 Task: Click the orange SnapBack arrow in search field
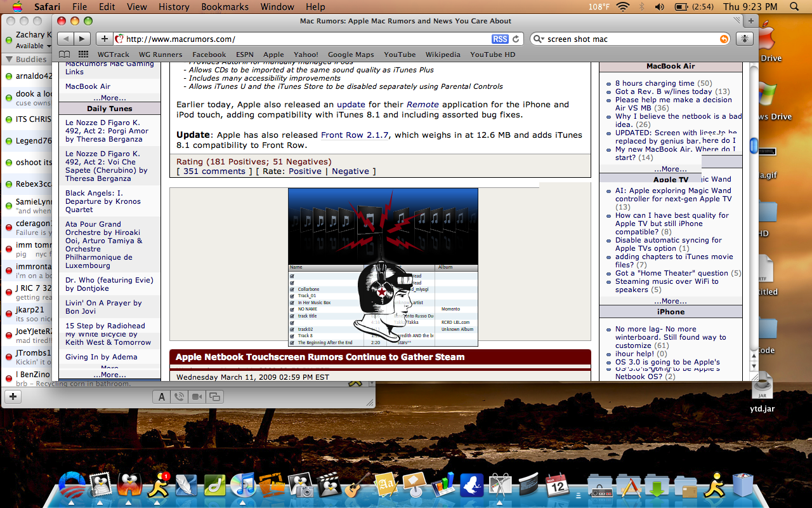(x=724, y=39)
